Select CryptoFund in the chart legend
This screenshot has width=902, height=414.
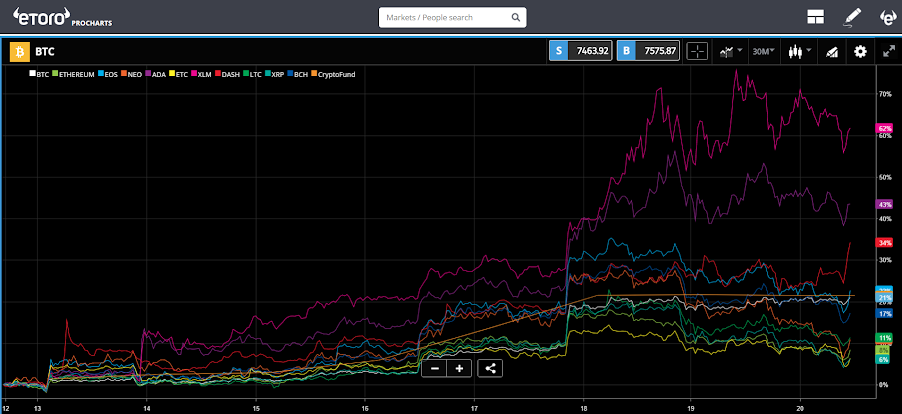pyautogui.click(x=333, y=74)
